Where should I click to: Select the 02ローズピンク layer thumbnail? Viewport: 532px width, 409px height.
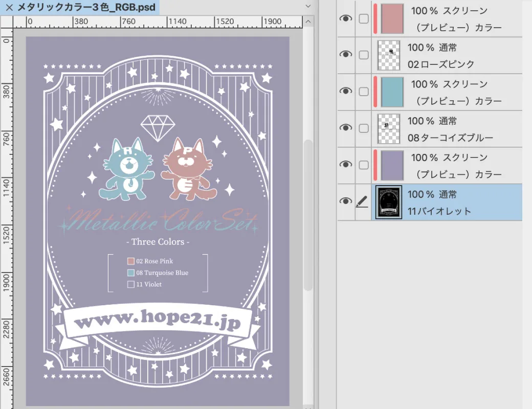(388, 55)
